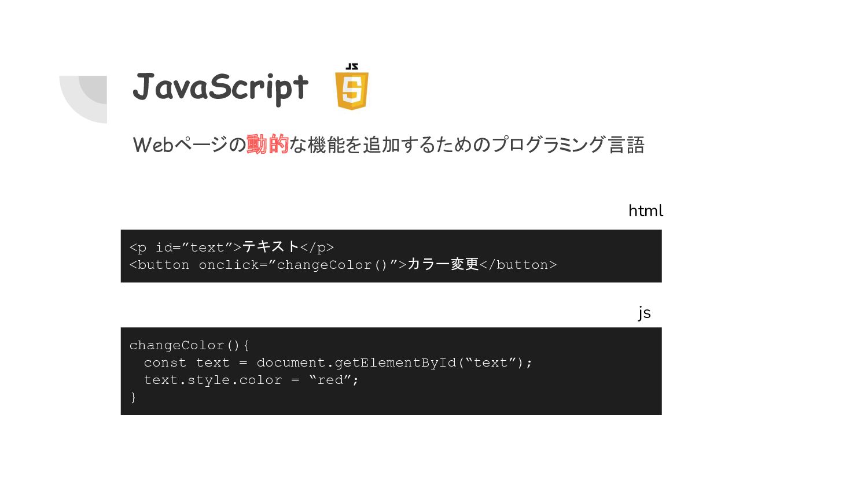Click the JS shield logo icon
This screenshot has width=868, height=488.
pyautogui.click(x=352, y=87)
